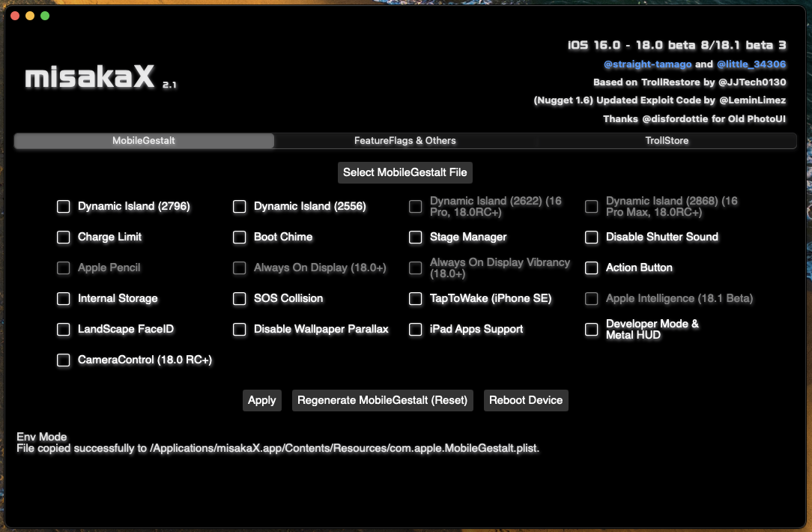Switch to the MobileGestalt tab
Viewport: 812px width, 532px height.
144,141
